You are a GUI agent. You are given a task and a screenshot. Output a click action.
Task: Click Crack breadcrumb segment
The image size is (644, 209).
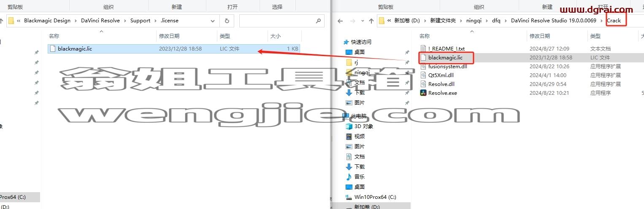click(x=614, y=21)
